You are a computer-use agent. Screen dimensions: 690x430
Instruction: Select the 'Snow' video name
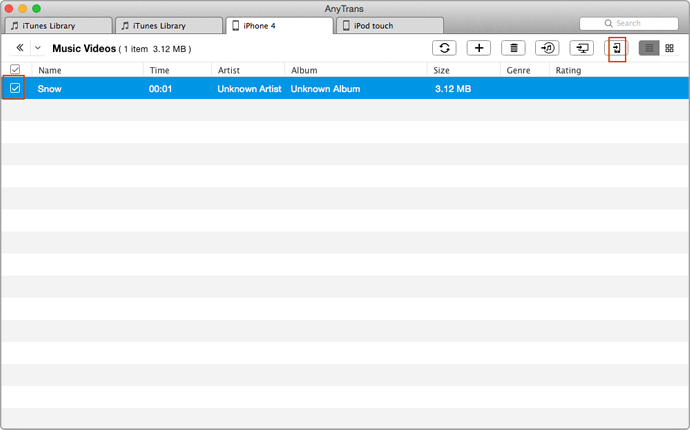point(49,89)
